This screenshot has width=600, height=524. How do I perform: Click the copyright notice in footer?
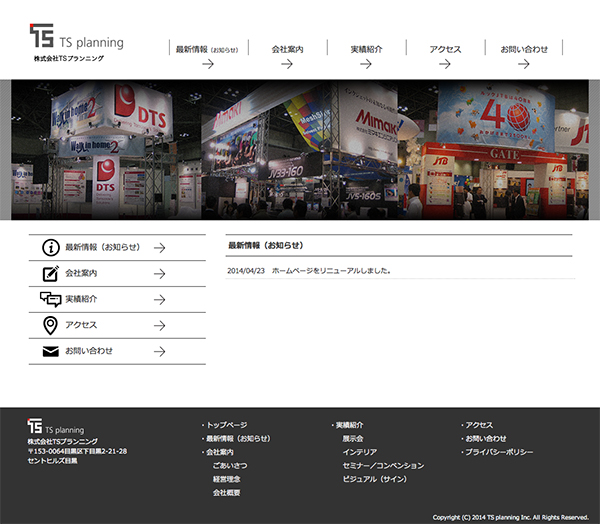510,517
